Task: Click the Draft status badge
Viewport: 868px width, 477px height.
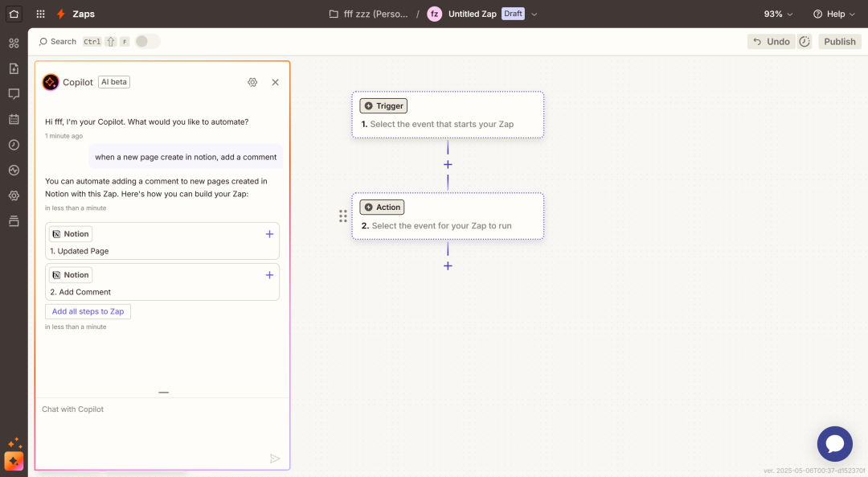Action: point(513,14)
